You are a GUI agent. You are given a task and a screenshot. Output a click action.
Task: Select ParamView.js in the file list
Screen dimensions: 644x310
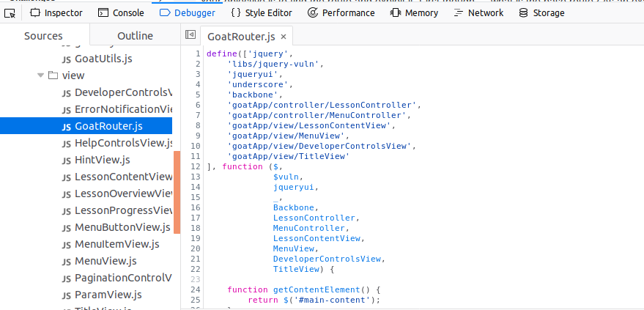108,295
